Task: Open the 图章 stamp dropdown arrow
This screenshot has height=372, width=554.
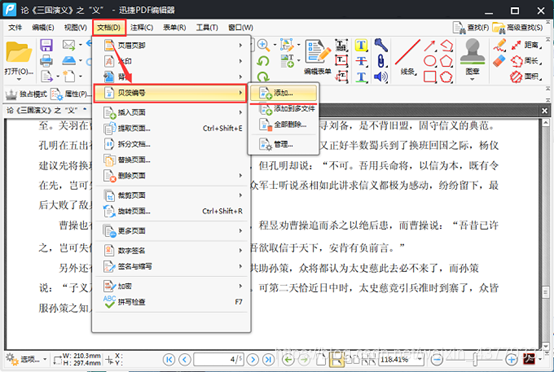Action: [472, 79]
